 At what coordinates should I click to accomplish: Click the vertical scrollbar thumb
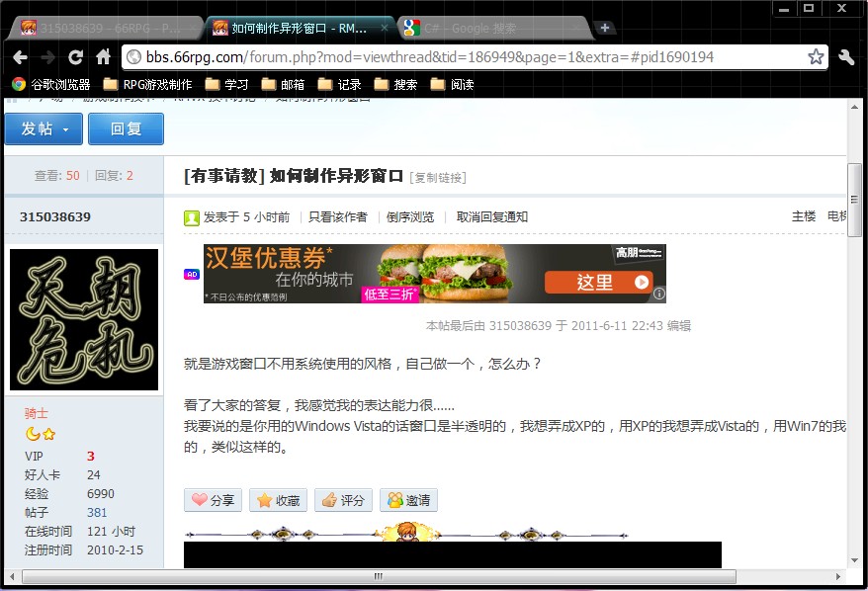(x=855, y=201)
